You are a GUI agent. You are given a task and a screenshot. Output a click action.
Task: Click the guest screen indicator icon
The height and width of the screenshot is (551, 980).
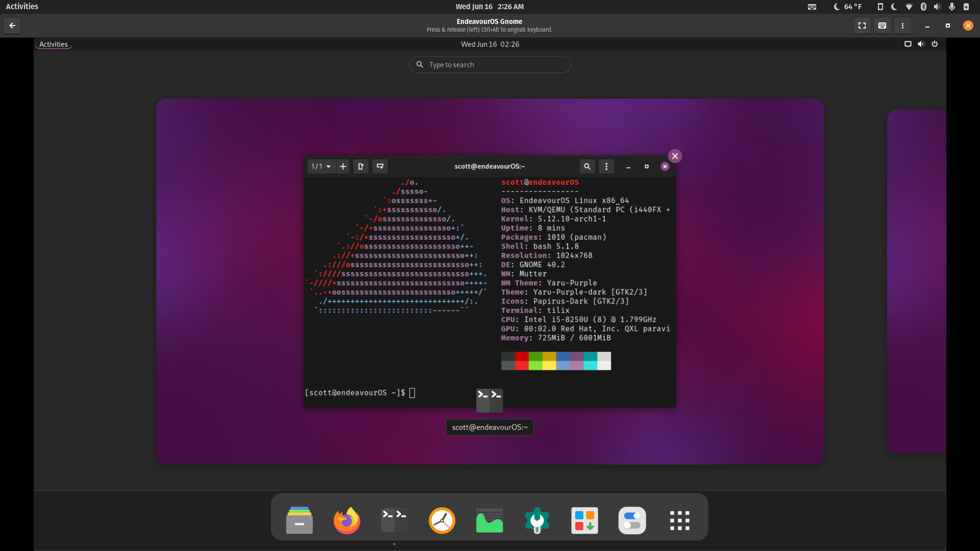[908, 44]
